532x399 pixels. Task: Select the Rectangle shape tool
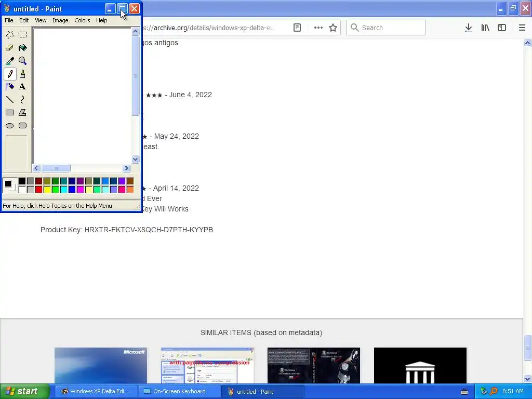pyautogui.click(x=10, y=112)
